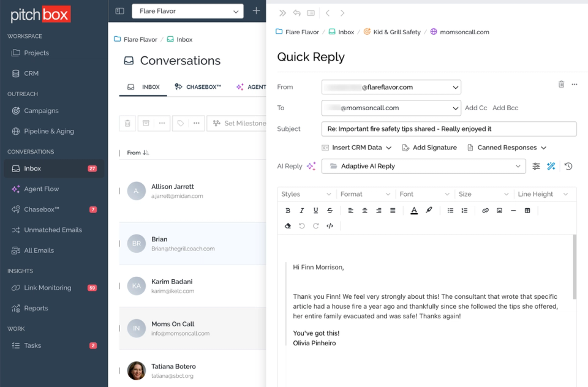This screenshot has width=588, height=387.
Task: Open the Font dropdown
Action: [424, 194]
